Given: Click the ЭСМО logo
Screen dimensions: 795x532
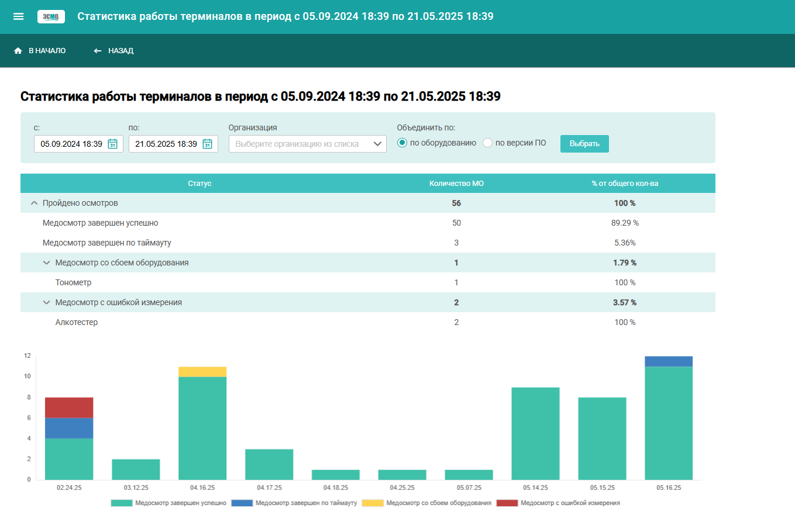Looking at the screenshot, I should tap(51, 16).
